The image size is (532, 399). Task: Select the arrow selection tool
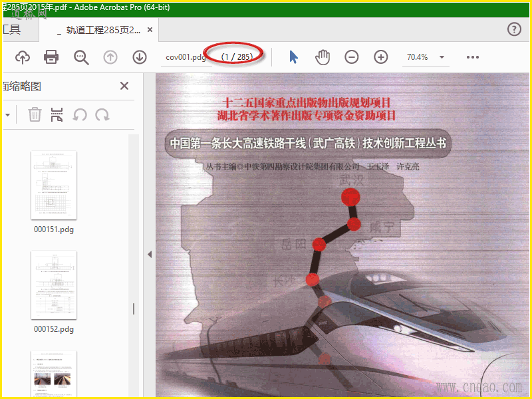tap(294, 57)
